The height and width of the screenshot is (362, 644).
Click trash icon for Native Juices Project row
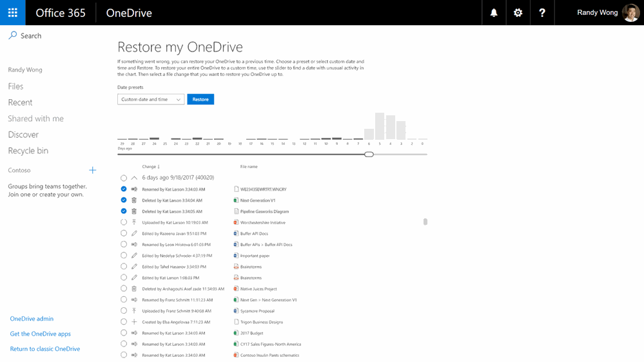tap(134, 289)
